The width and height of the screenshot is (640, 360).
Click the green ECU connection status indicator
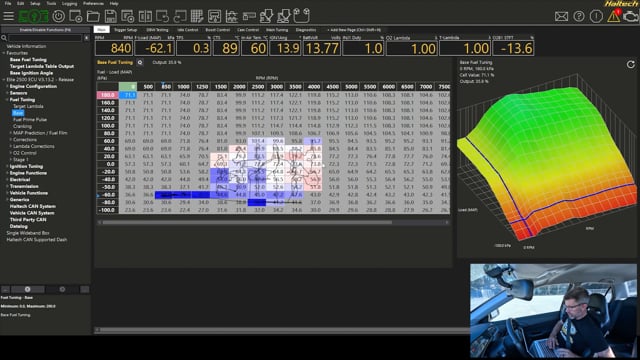point(33,16)
